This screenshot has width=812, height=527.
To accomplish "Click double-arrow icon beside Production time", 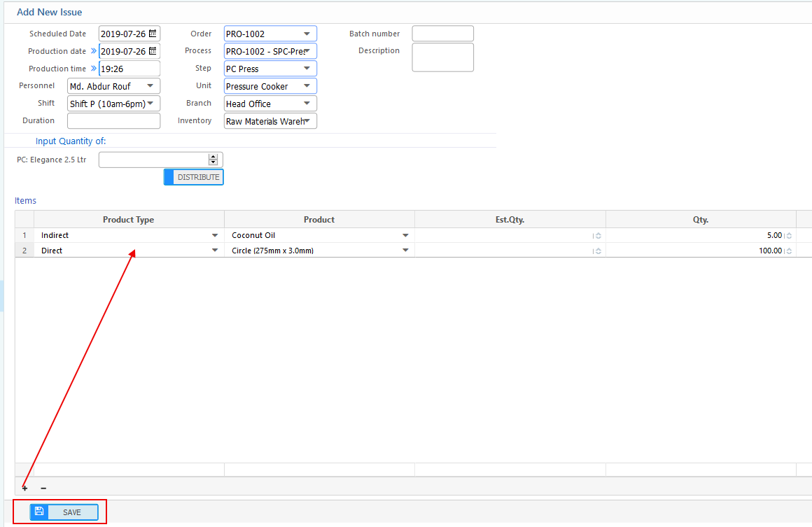I will [x=93, y=69].
